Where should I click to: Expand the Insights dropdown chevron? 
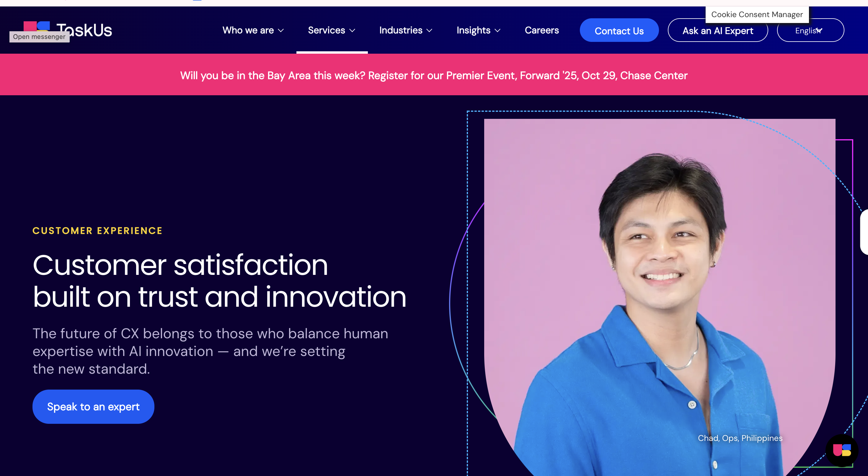tap(498, 31)
